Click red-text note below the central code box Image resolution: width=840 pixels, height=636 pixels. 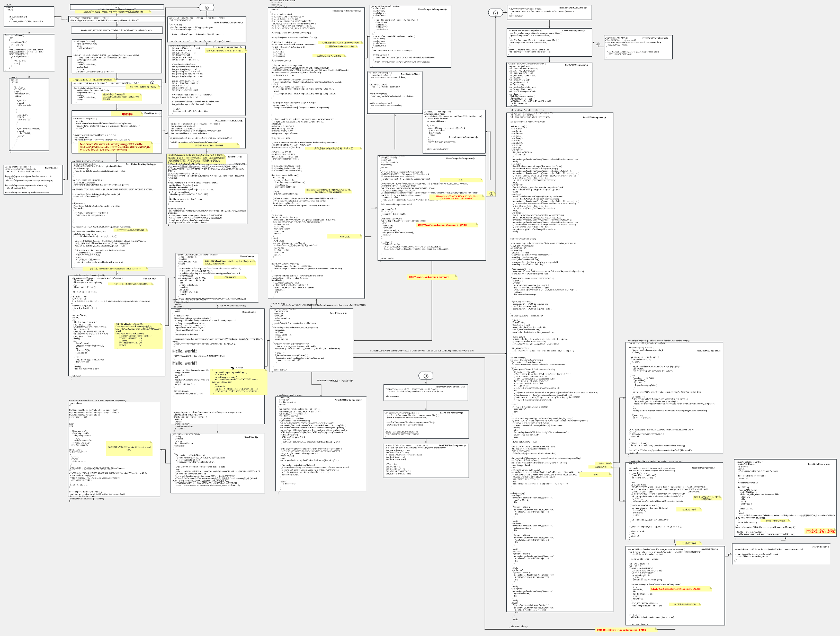point(432,277)
